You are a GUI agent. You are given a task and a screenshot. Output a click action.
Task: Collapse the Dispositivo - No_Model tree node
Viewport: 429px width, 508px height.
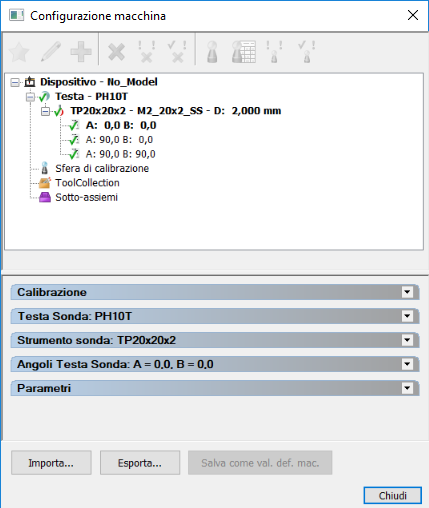click(x=15, y=82)
